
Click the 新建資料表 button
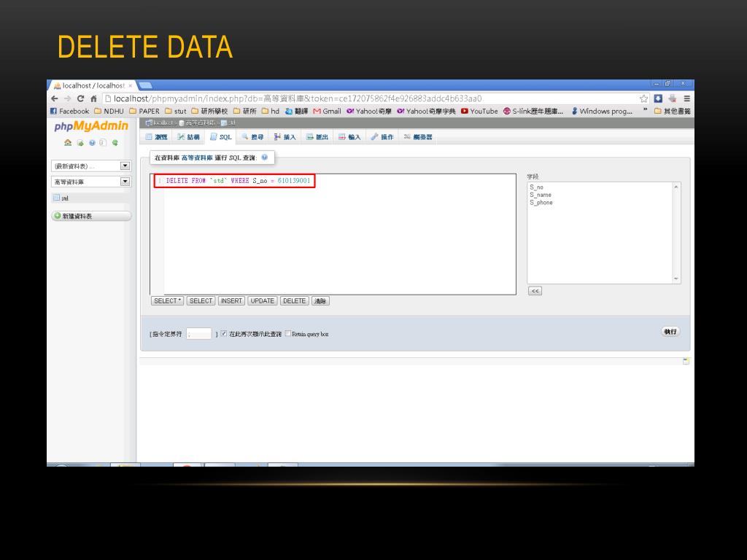coord(91,216)
